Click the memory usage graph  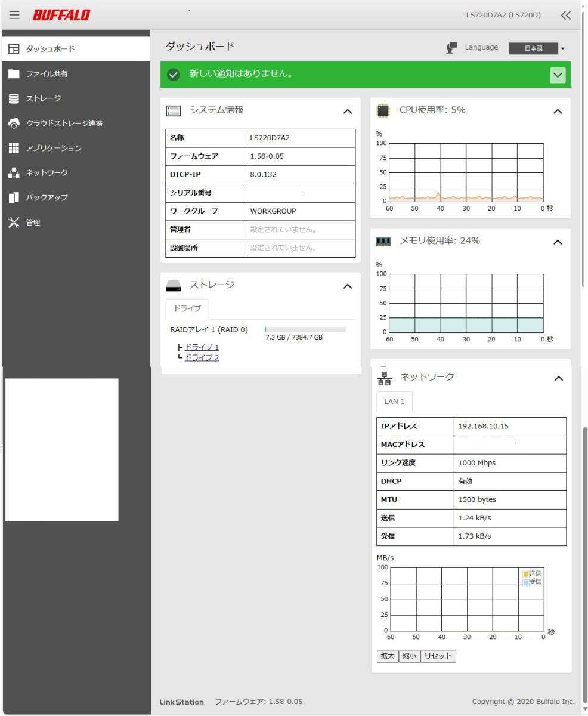point(466,303)
